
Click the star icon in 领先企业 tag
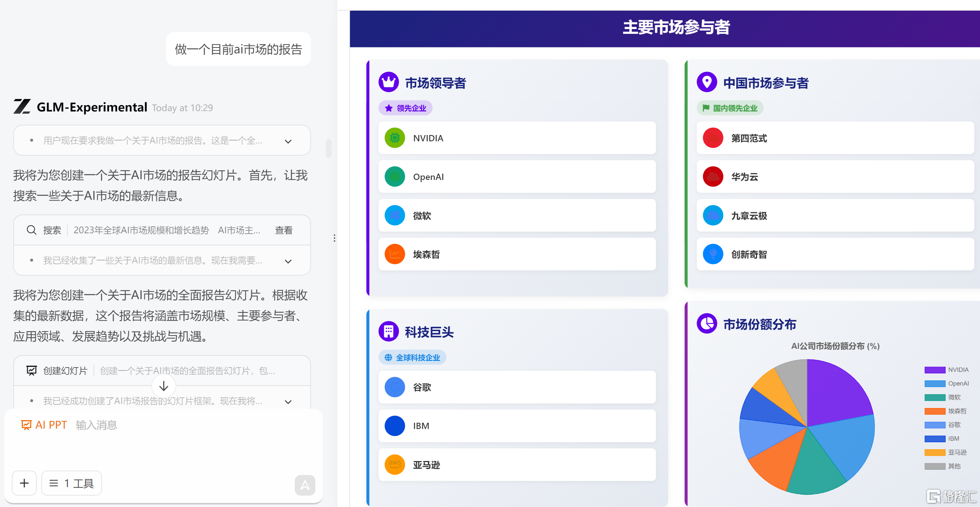pyautogui.click(x=388, y=108)
